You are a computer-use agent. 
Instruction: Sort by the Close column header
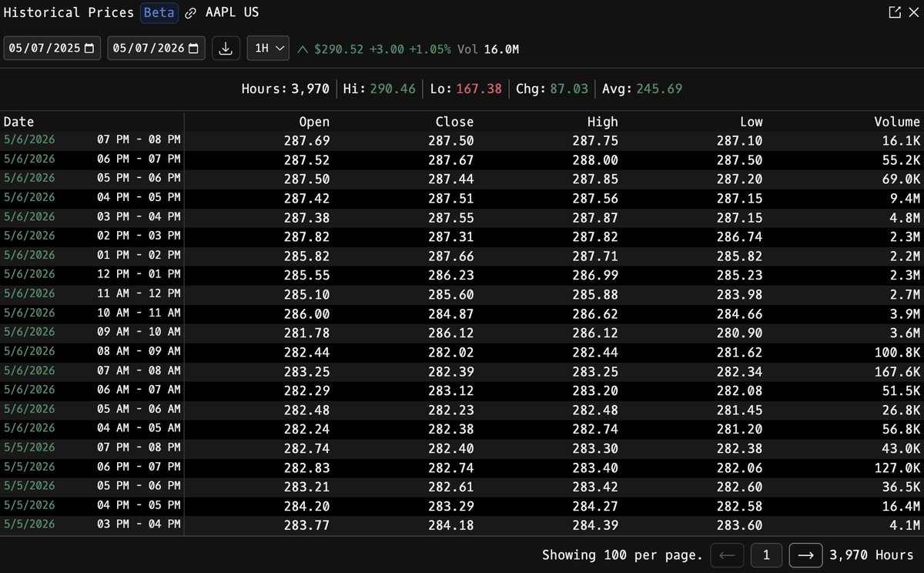click(454, 122)
